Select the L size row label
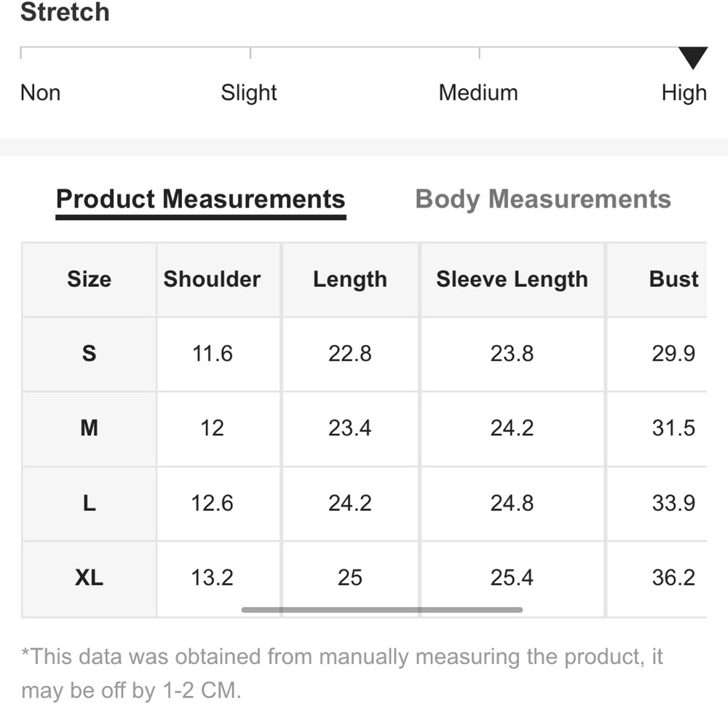Image resolution: width=728 pixels, height=728 pixels. click(89, 503)
